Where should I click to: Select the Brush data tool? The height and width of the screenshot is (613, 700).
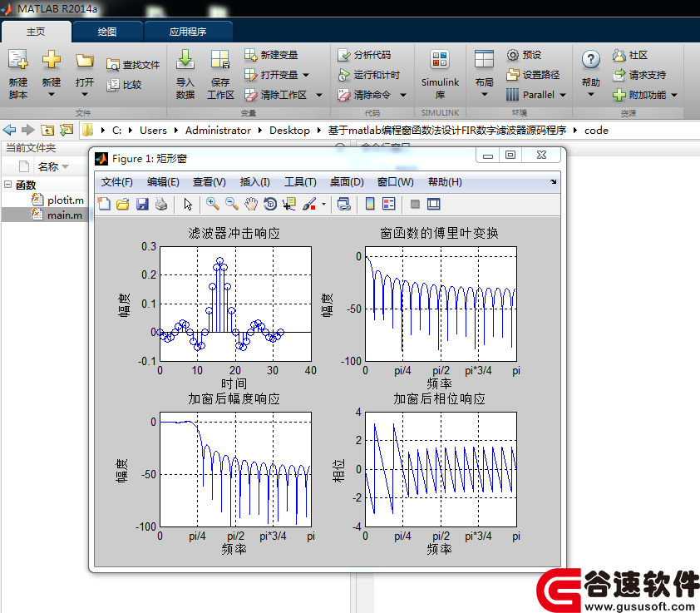point(309,204)
